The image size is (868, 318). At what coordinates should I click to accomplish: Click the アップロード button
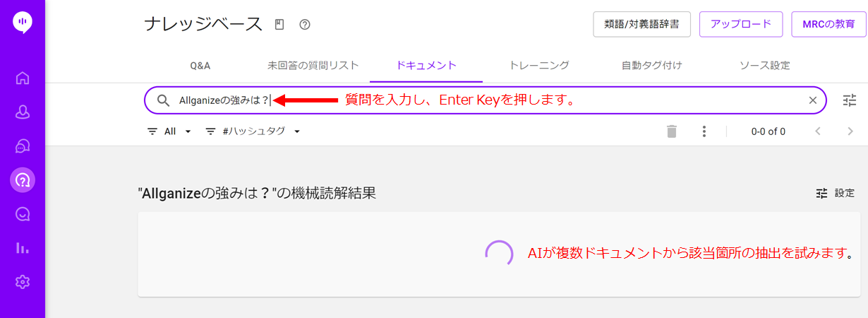(741, 24)
